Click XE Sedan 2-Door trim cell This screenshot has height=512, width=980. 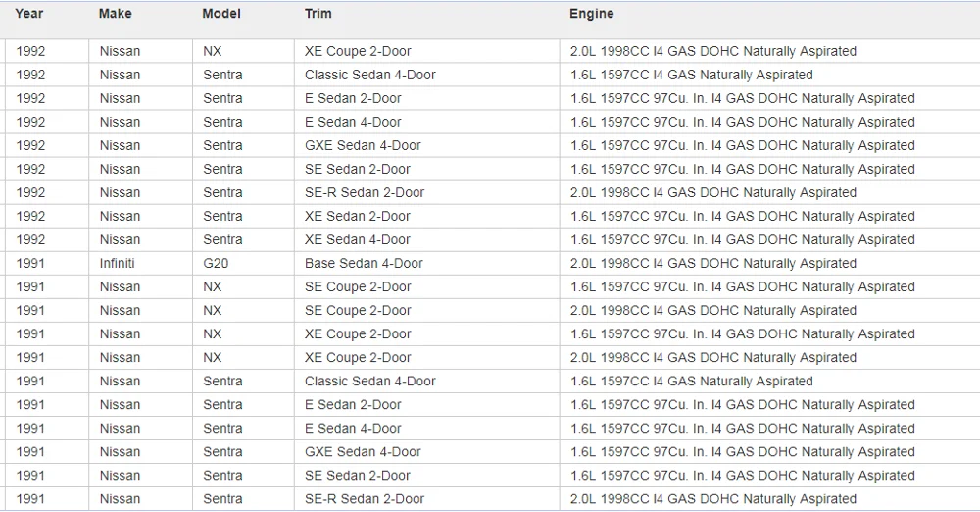pos(358,216)
